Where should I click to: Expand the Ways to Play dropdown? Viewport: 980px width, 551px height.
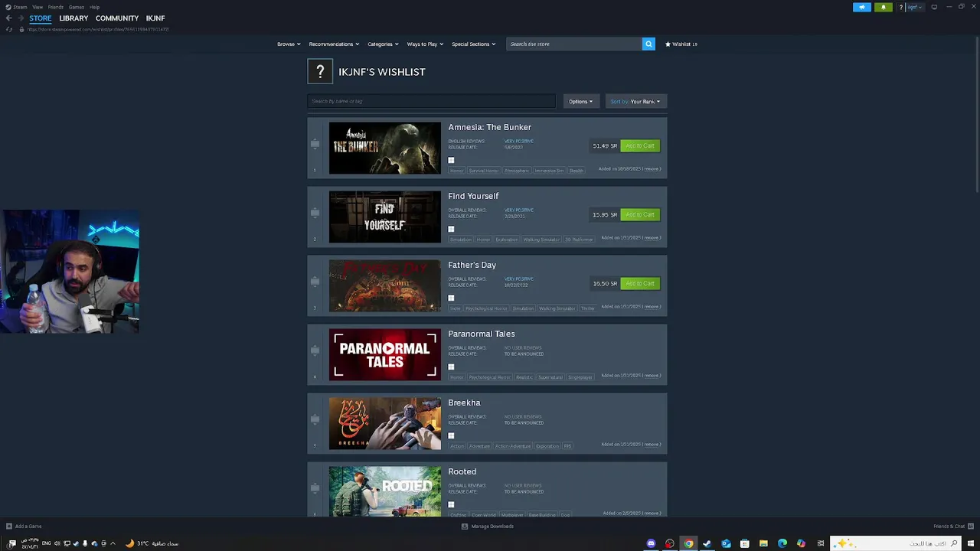coord(425,44)
